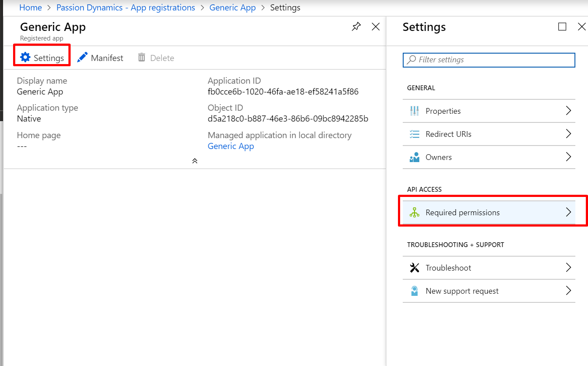Click the New support request icon

click(x=414, y=291)
